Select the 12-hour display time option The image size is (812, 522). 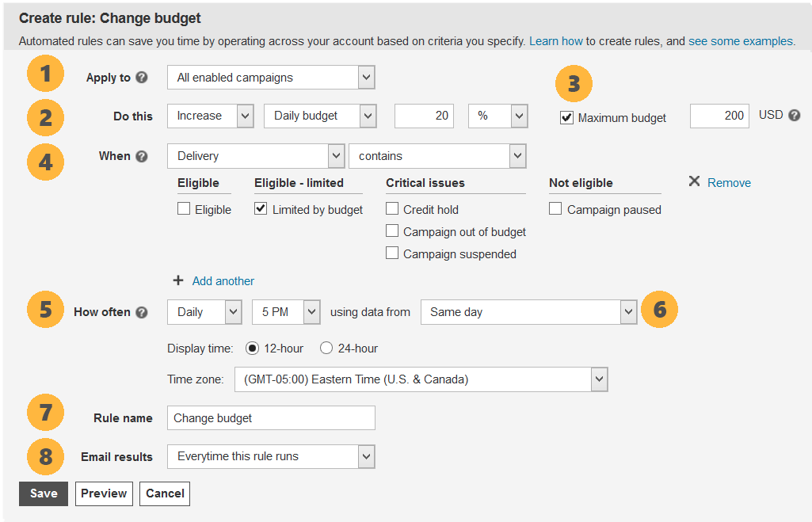252,349
